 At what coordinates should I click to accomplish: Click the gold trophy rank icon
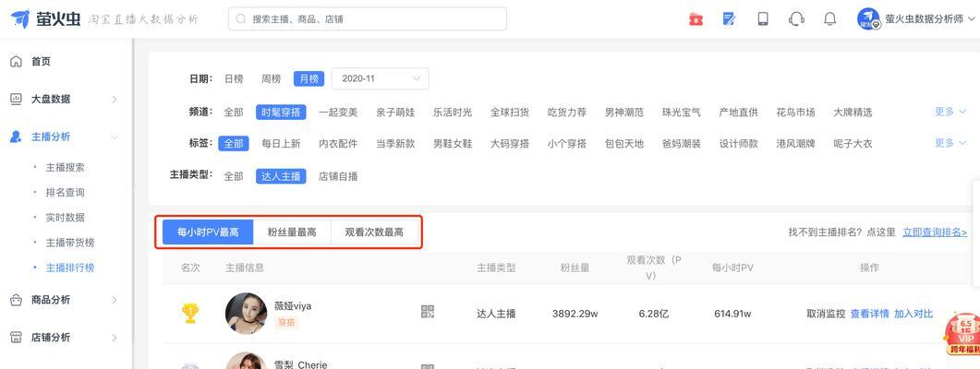(x=190, y=313)
